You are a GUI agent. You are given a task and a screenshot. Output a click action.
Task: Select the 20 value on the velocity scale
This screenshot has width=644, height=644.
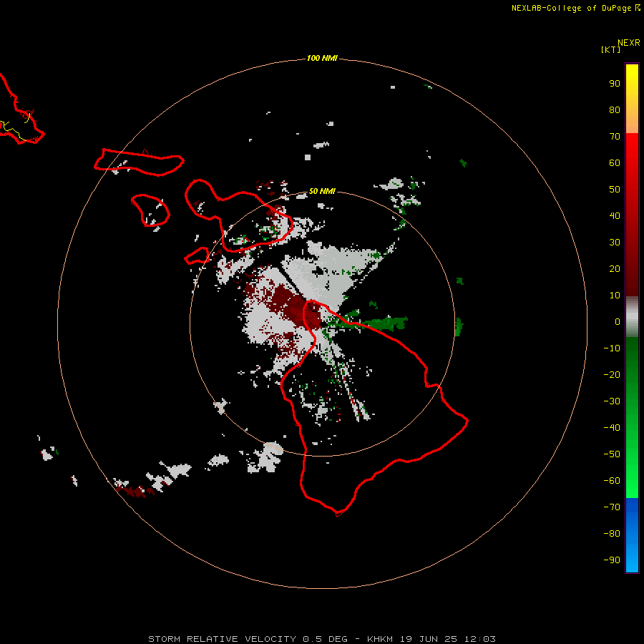point(615,269)
